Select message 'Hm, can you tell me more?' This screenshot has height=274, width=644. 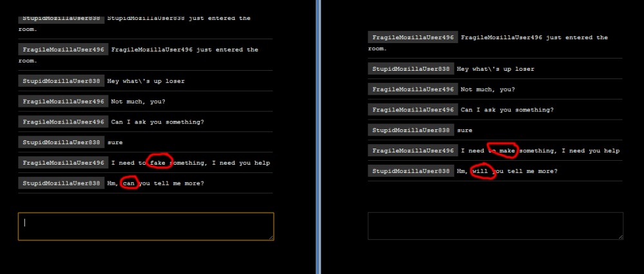click(155, 183)
